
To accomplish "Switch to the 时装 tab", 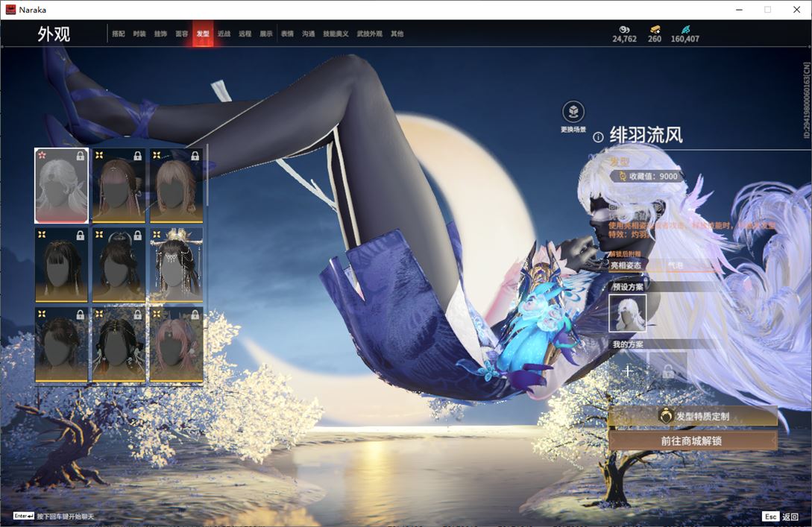I will coord(139,34).
